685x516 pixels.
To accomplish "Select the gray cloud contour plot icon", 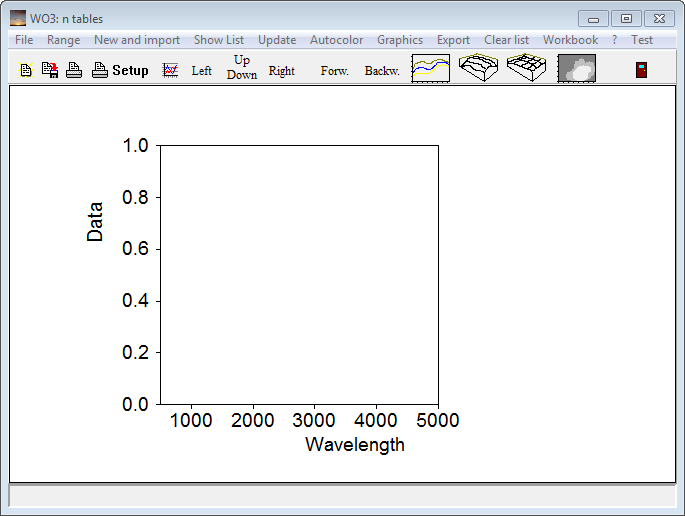I will click(x=576, y=69).
